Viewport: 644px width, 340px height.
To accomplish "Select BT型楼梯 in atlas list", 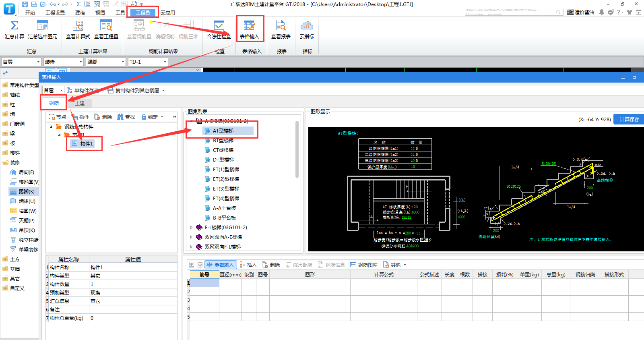I will pyautogui.click(x=223, y=140).
